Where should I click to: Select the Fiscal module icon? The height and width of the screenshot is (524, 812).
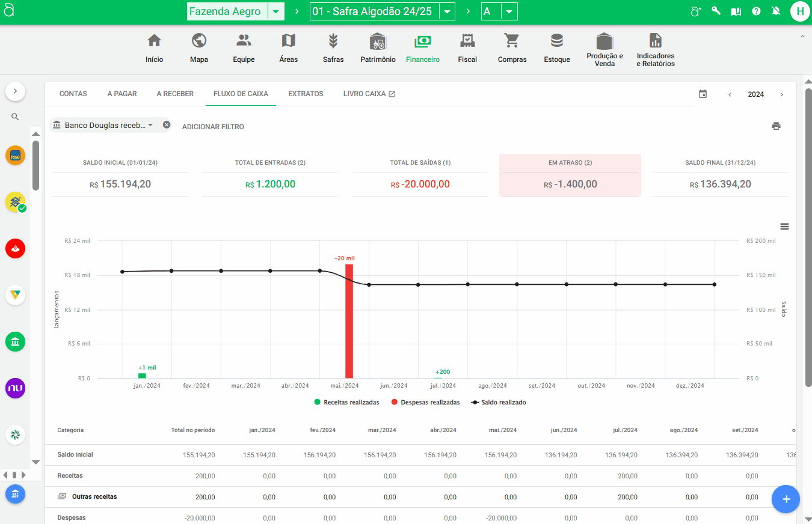pyautogui.click(x=467, y=48)
